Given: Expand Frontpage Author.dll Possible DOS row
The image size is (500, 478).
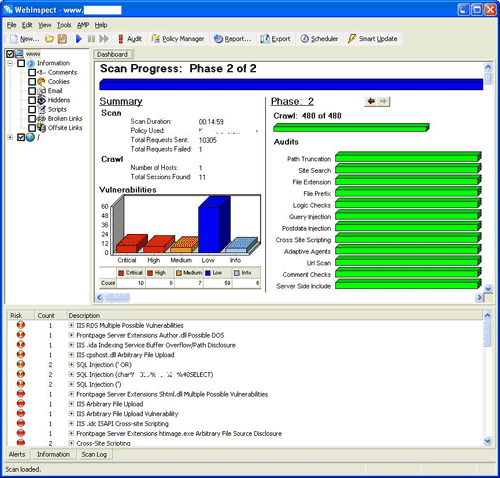Looking at the screenshot, I should (71, 335).
